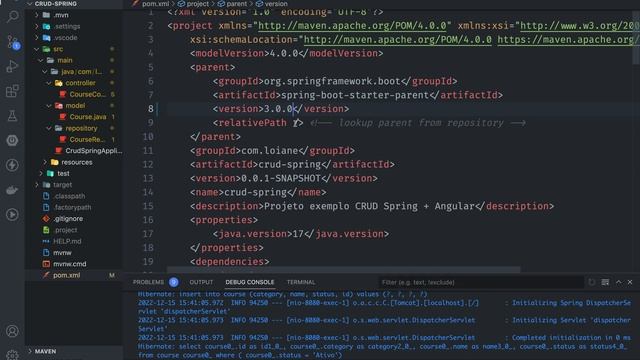Open the .gitignore file

(68, 218)
